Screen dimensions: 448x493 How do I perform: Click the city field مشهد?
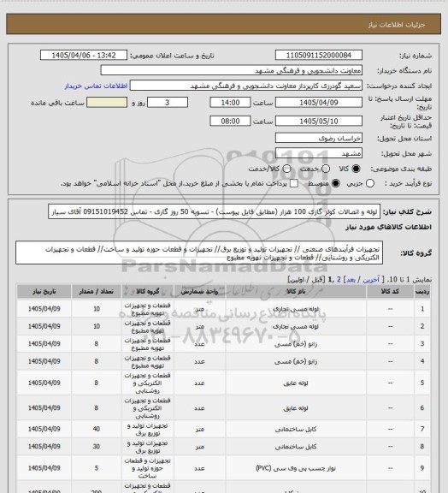coord(319,153)
